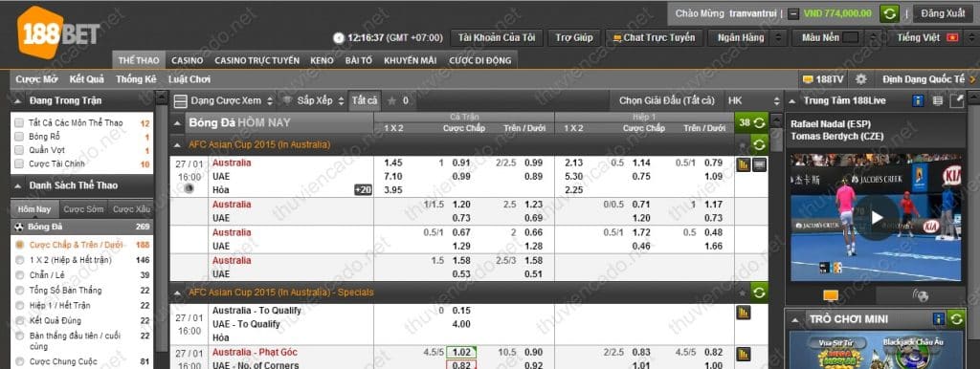Hide balance with the minus button
Screen dimensions: 980x369
793,13
